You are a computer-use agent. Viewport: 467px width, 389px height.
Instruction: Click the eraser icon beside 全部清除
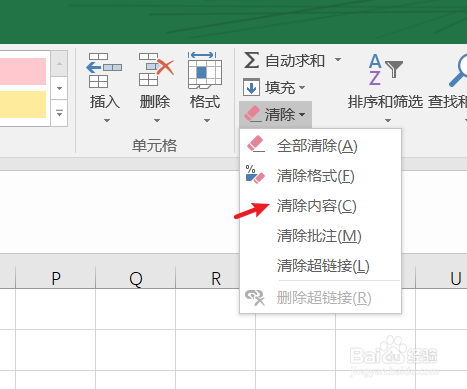(255, 144)
